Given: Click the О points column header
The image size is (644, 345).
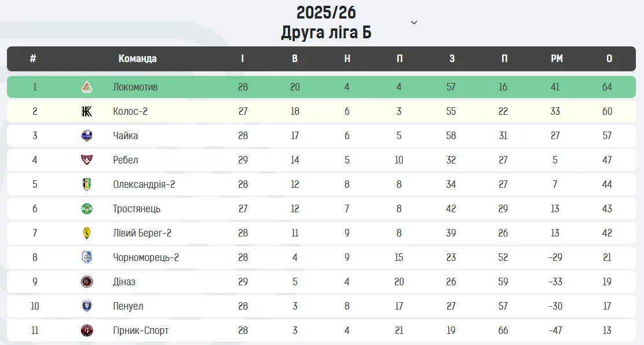Looking at the screenshot, I should point(609,59).
